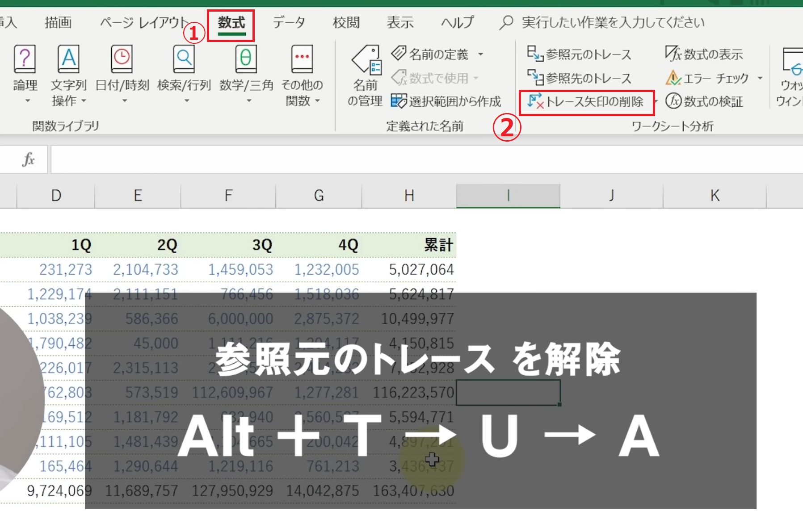Select column D header
Image resolution: width=803 pixels, height=532 pixels.
pyautogui.click(x=56, y=195)
